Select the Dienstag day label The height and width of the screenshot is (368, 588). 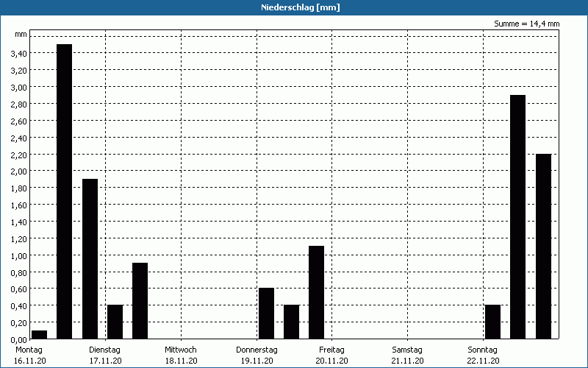tap(104, 350)
